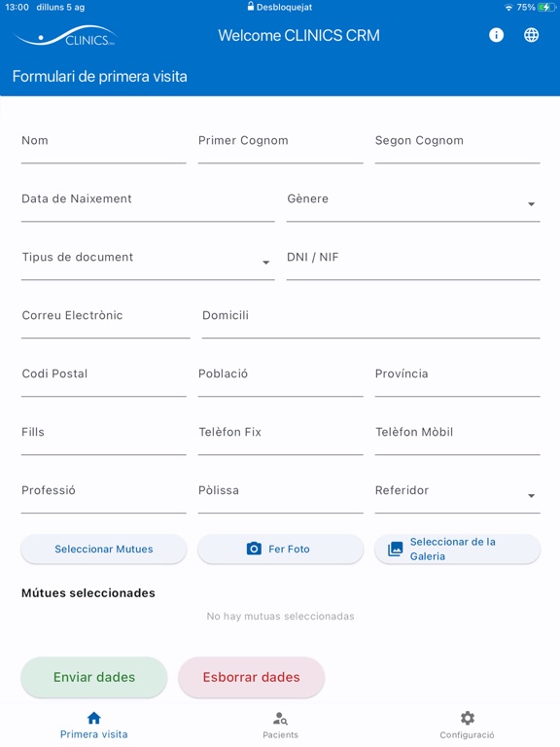This screenshot has width=560, height=747.
Task: Expand the Tipus de document dropdown arrow
Action: pyautogui.click(x=266, y=263)
